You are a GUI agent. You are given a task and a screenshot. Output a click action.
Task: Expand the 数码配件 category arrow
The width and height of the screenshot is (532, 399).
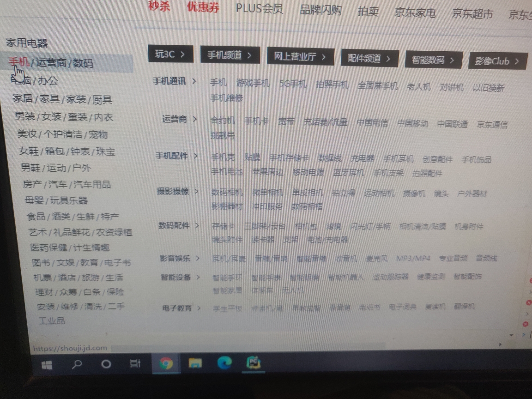pos(197,225)
